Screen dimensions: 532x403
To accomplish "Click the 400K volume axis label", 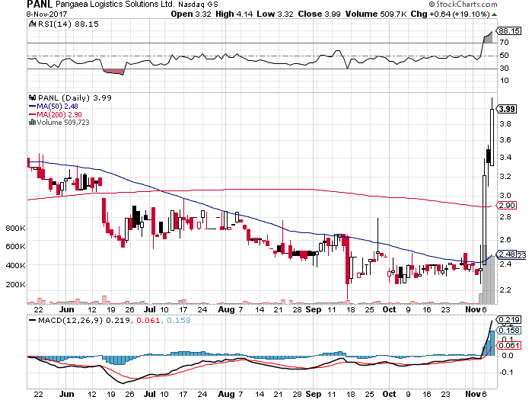I will [15, 266].
